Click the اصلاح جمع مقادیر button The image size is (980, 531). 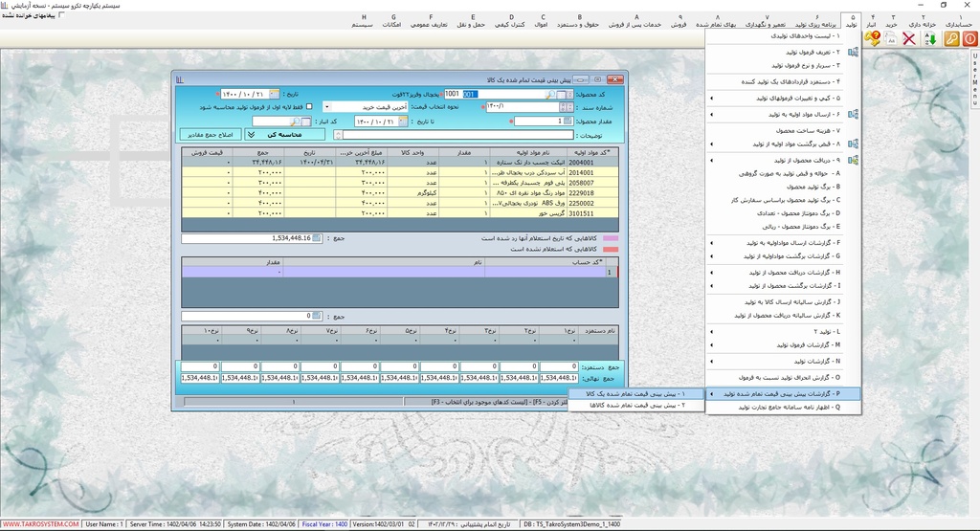[210, 135]
